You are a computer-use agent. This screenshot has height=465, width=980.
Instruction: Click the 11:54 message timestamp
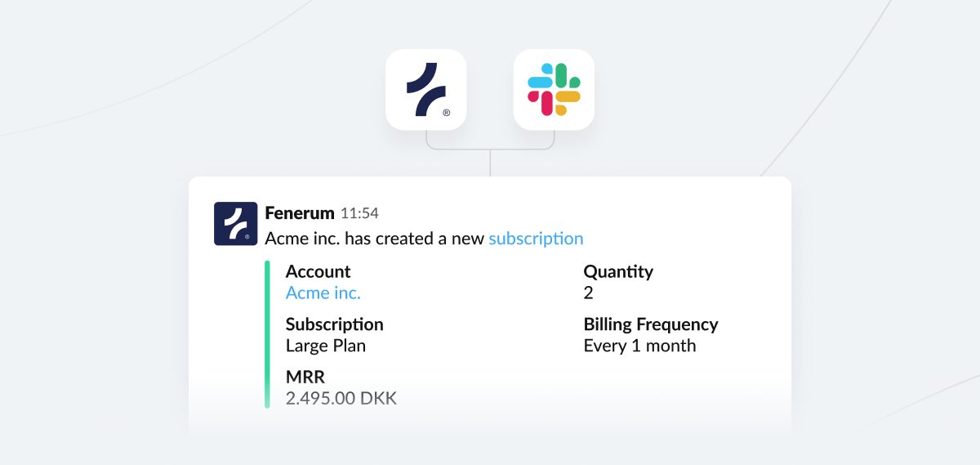click(x=359, y=213)
